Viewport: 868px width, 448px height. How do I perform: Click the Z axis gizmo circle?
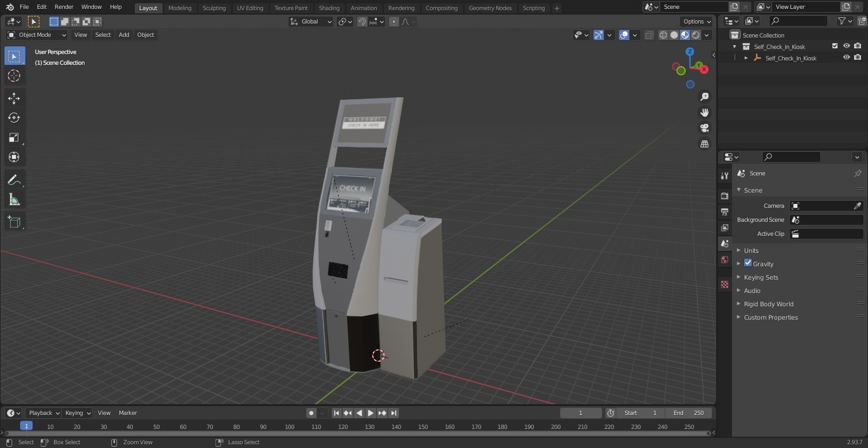pos(689,51)
